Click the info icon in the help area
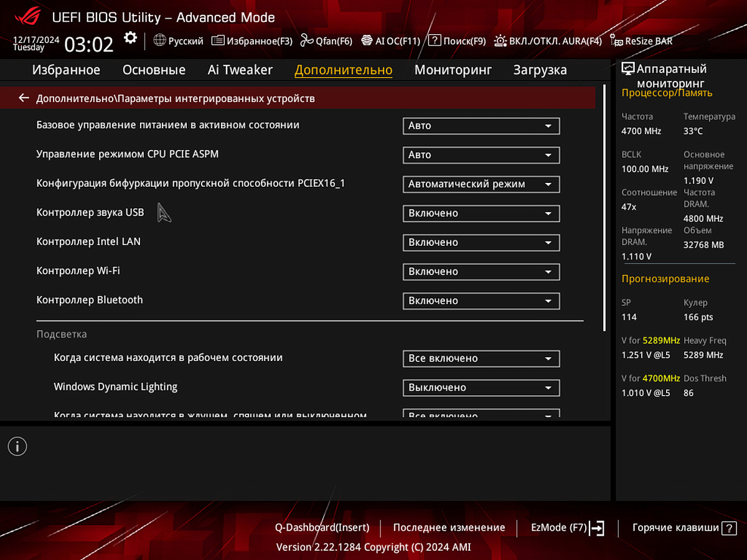Viewport: 747px width, 560px height. pyautogui.click(x=17, y=446)
